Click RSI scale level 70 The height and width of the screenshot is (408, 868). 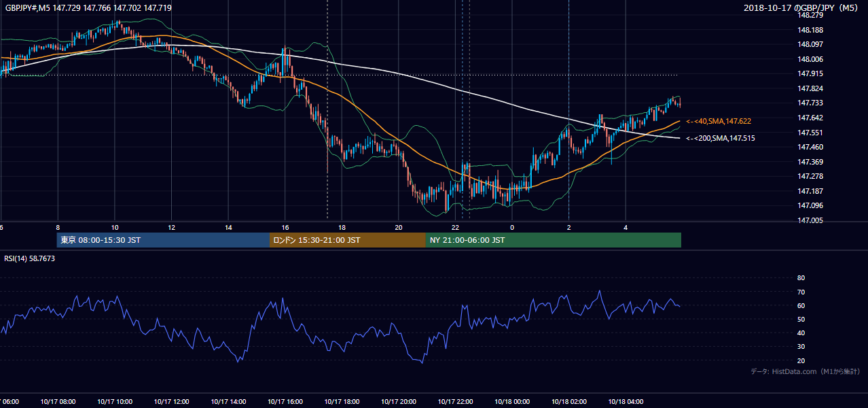pyautogui.click(x=801, y=292)
